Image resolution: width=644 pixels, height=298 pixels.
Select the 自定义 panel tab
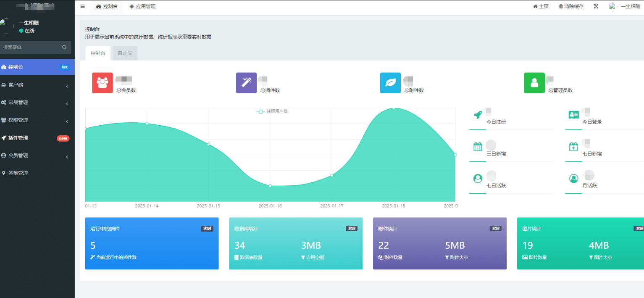pos(125,53)
